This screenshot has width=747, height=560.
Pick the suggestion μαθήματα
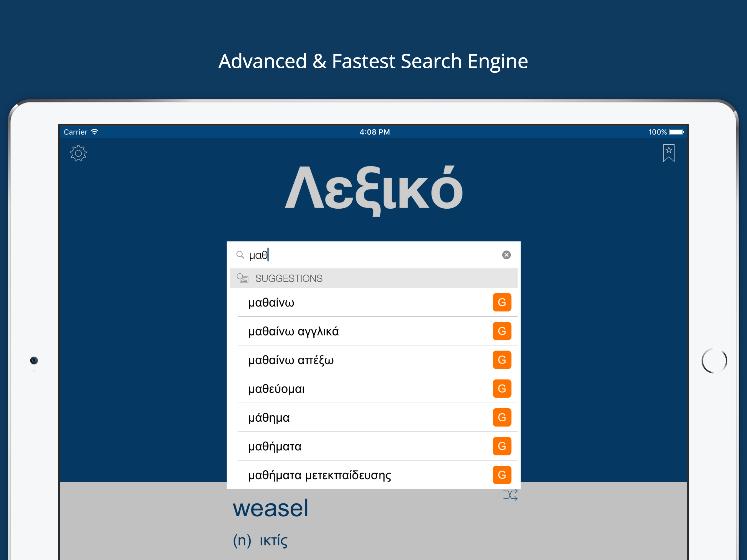373,446
